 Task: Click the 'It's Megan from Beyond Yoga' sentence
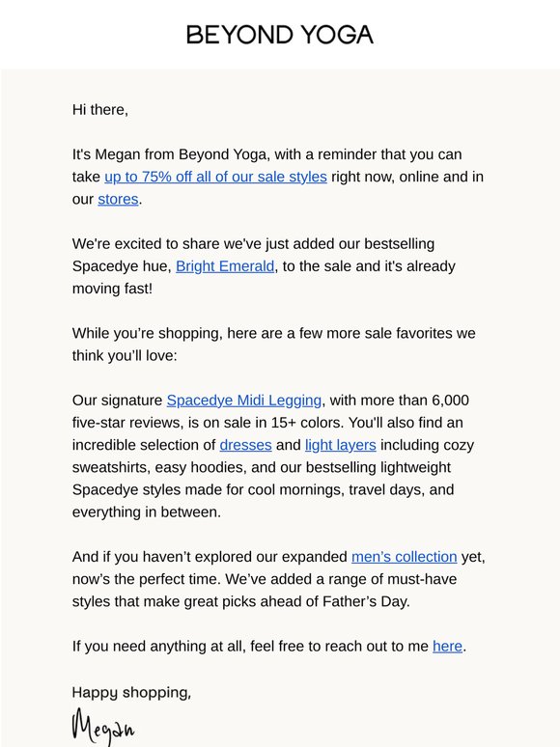pyautogui.click(x=278, y=177)
